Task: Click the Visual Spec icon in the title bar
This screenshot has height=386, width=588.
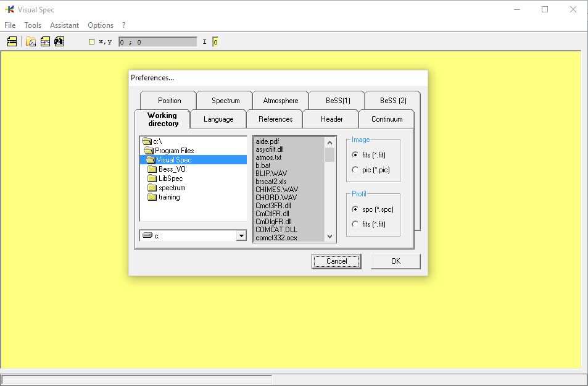Action: tap(9, 9)
